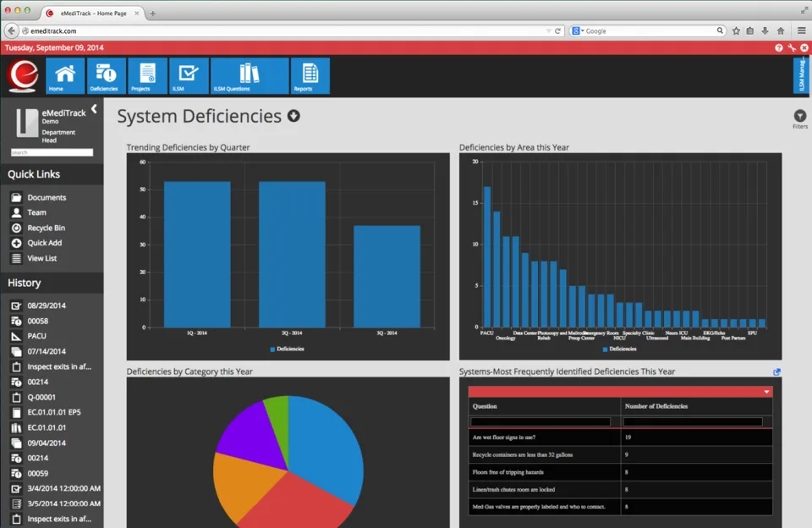Click the Recycle Bin quick link icon
812x528 pixels.
click(x=17, y=228)
